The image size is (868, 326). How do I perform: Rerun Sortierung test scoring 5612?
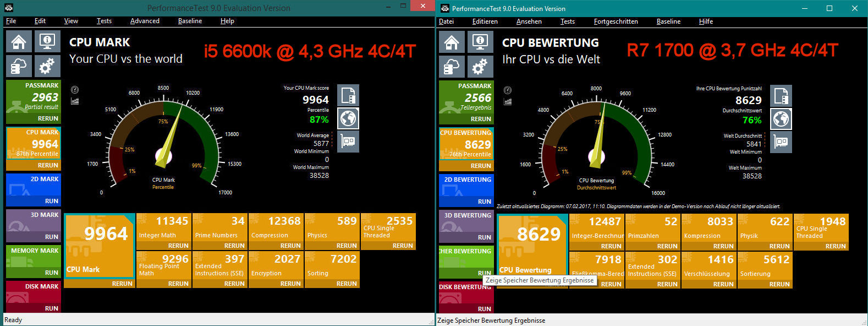(x=779, y=284)
